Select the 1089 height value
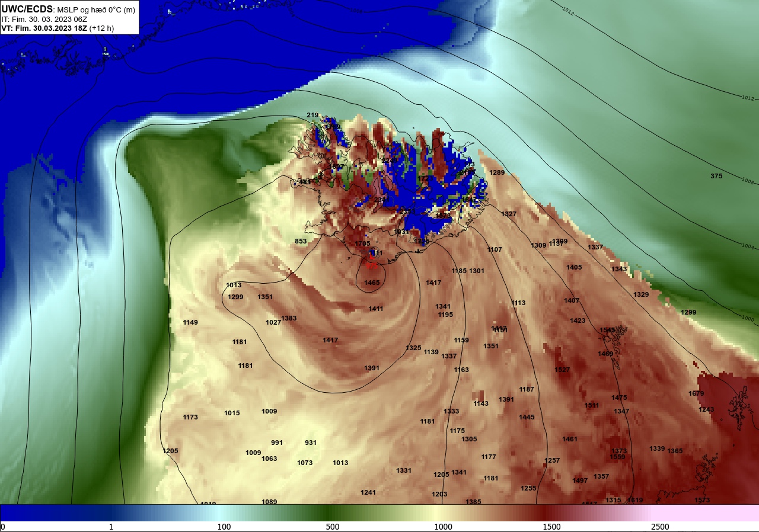The height and width of the screenshot is (532, 759). click(269, 502)
